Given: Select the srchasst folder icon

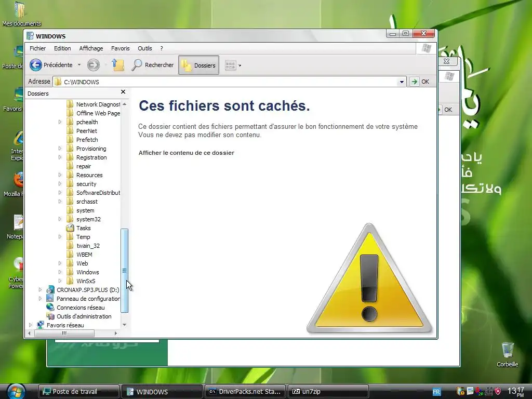Looking at the screenshot, I should 70,201.
